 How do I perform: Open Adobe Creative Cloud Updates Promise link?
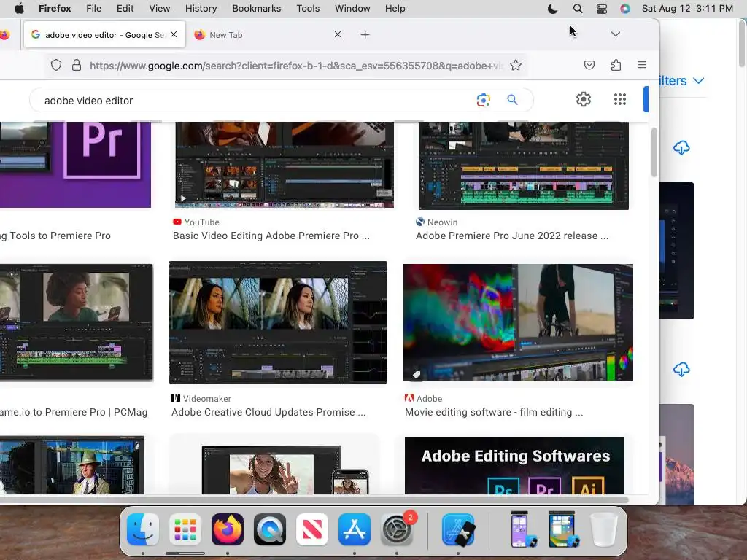(268, 412)
